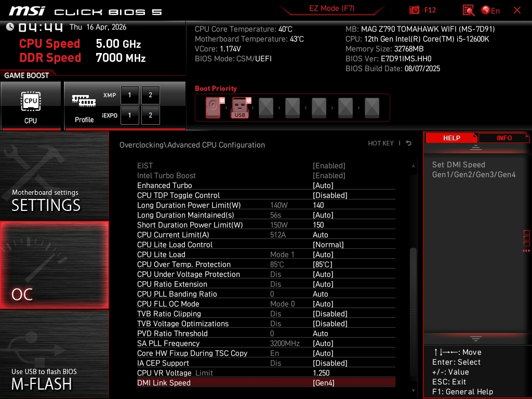Close the BIOS with the X icon
The height and width of the screenshot is (399, 532).
point(517,10)
